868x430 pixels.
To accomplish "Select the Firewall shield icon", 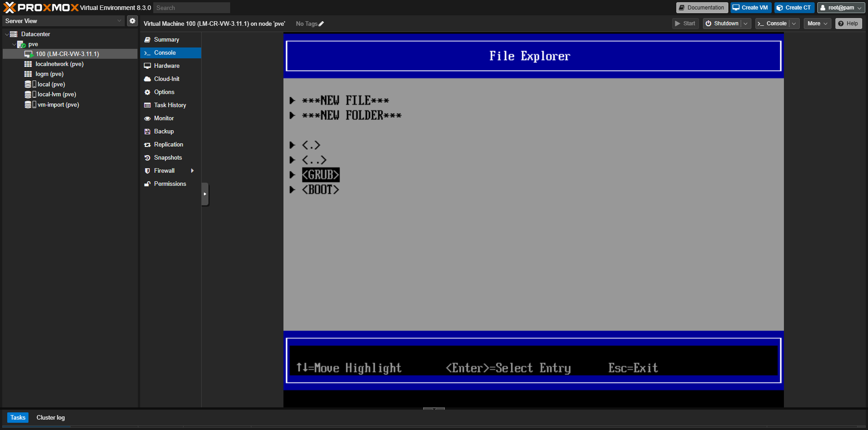I will pyautogui.click(x=147, y=170).
